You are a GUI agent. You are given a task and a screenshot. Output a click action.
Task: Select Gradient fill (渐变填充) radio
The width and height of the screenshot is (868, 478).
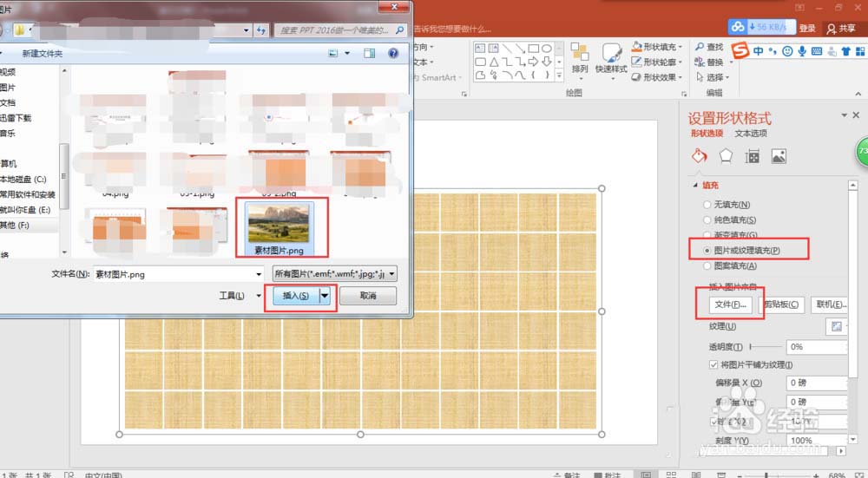pos(707,235)
